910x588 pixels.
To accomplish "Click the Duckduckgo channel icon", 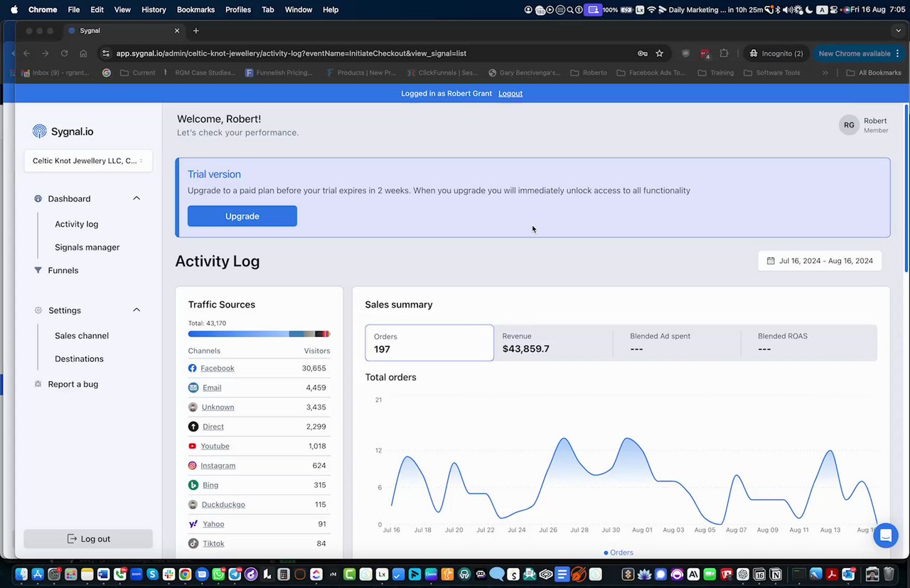I will pyautogui.click(x=193, y=504).
